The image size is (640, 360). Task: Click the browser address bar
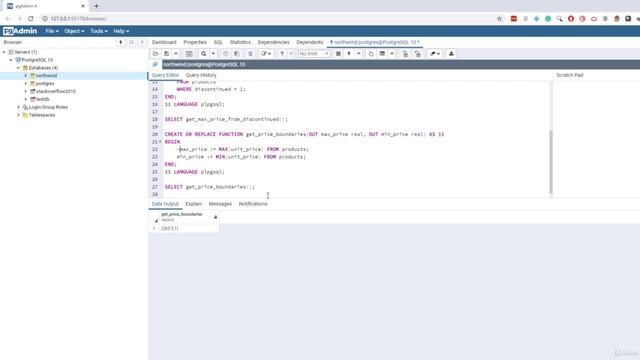click(x=269, y=19)
